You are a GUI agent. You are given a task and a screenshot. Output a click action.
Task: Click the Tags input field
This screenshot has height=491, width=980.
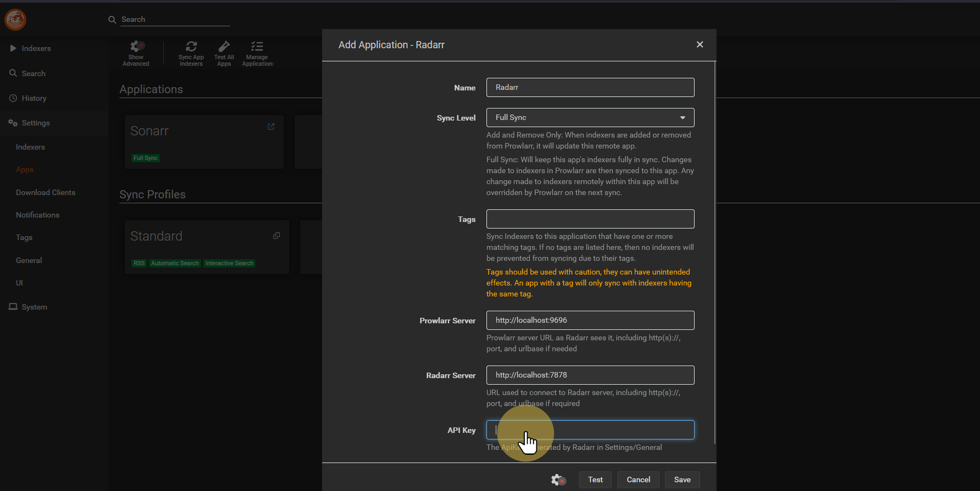[x=590, y=219]
